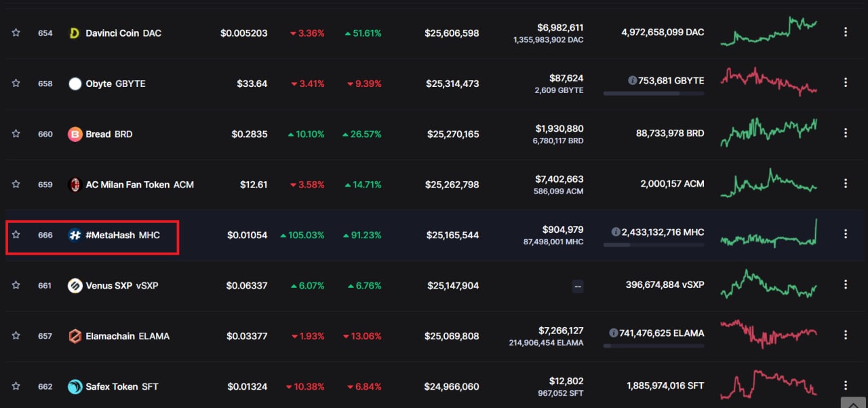Select the Obyte price $33.64

(252, 84)
